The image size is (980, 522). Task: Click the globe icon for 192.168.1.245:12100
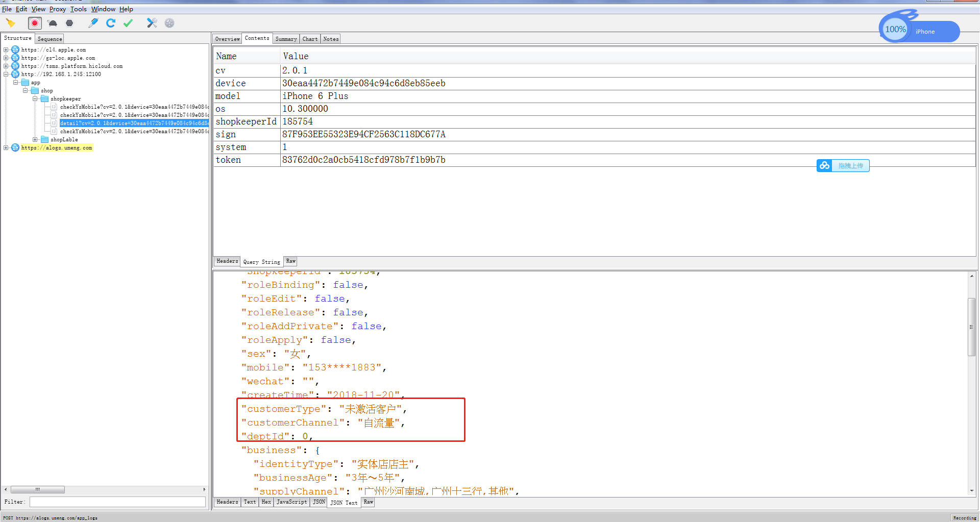15,74
